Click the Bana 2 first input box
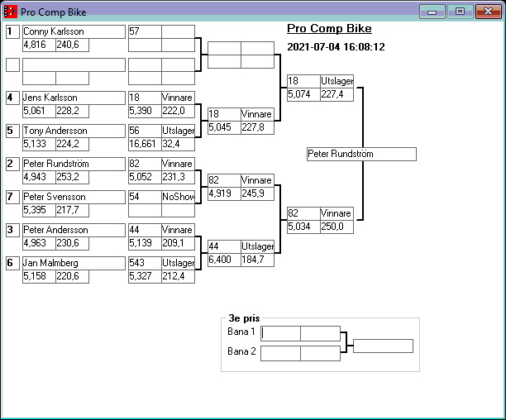This screenshot has height=420, width=506. [281, 353]
